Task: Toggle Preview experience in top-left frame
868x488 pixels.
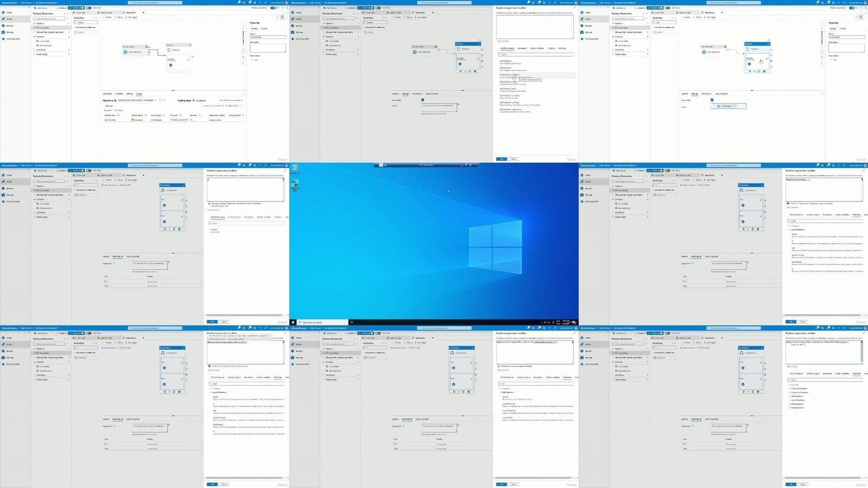Action: tap(273, 8)
